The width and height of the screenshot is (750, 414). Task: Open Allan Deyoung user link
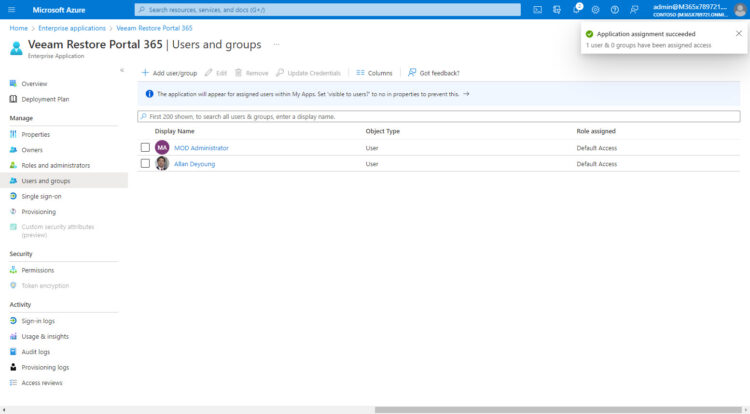pos(195,164)
